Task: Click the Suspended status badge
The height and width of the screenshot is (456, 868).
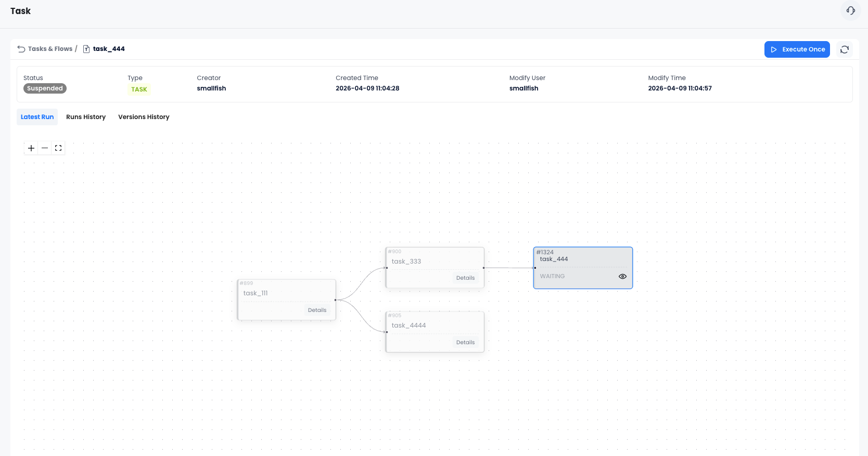Action: (45, 88)
